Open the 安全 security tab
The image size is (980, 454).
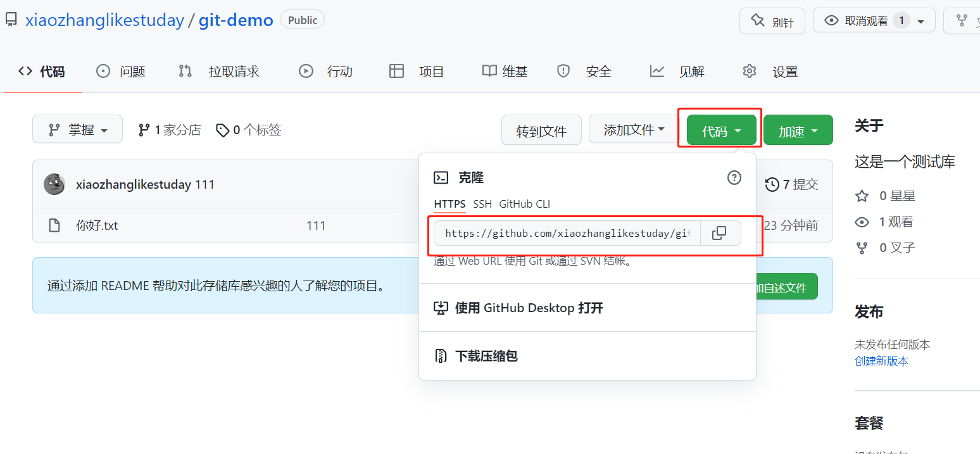pos(584,72)
